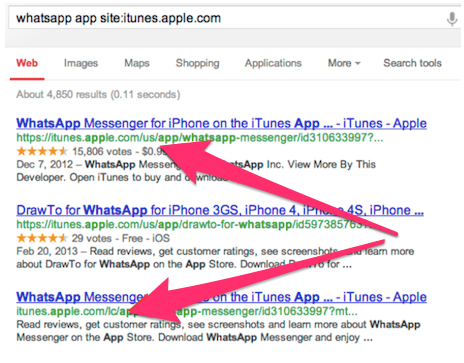Screen dimensions: 464x363
Task: Click star rating of DrawTo result
Action: coord(42,238)
